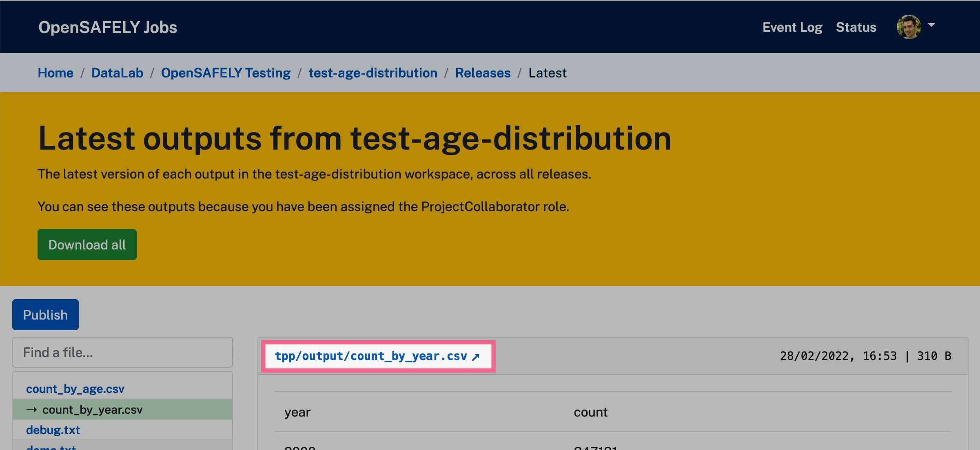
Task: Expand the avatar dropdown caret
Action: tap(932, 25)
